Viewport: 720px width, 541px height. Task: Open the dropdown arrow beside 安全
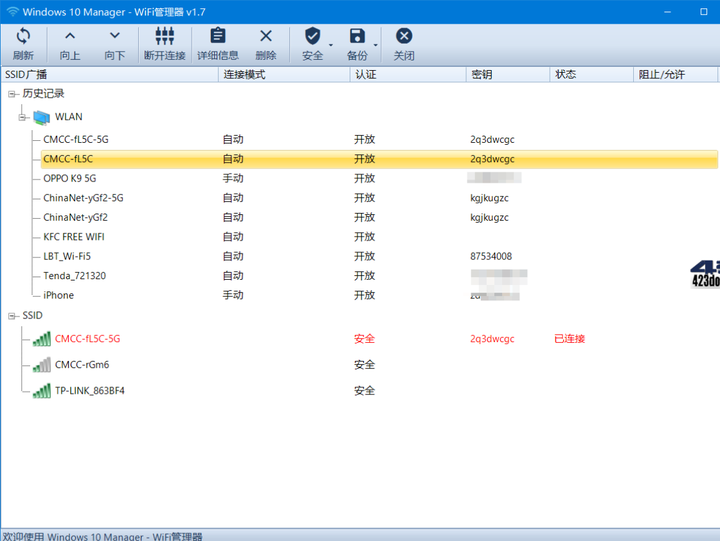click(331, 45)
